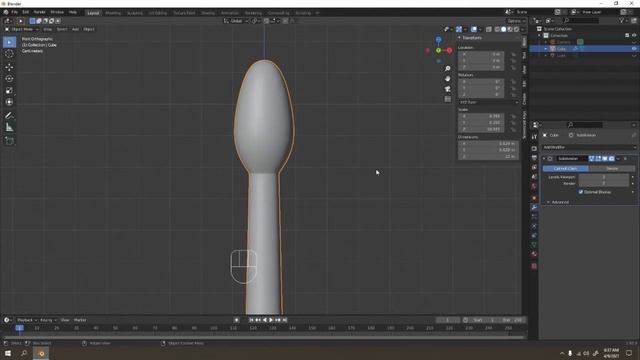Select Simple subdivision type
Screen dimensions: 640x360
tap(612, 169)
